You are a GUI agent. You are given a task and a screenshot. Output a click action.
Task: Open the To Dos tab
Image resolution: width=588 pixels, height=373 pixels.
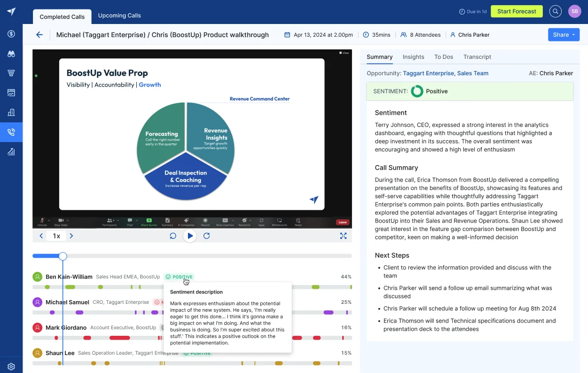(x=444, y=57)
